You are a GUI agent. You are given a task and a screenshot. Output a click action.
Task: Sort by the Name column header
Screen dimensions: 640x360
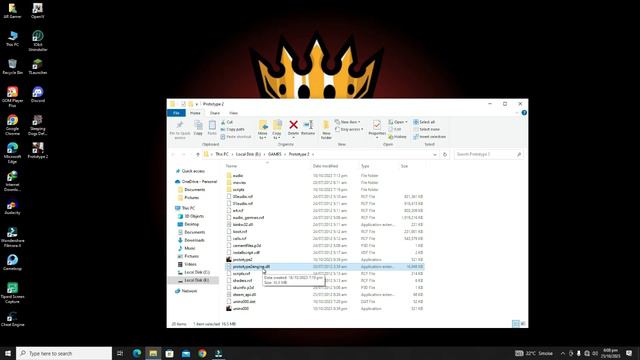(x=231, y=166)
